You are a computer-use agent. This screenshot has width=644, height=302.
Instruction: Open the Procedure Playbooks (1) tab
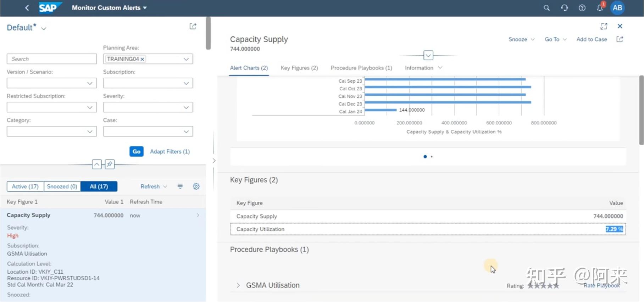(x=361, y=68)
